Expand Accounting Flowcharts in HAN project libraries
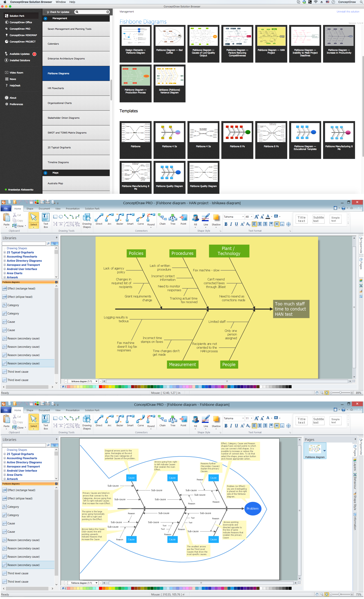 click(5, 256)
